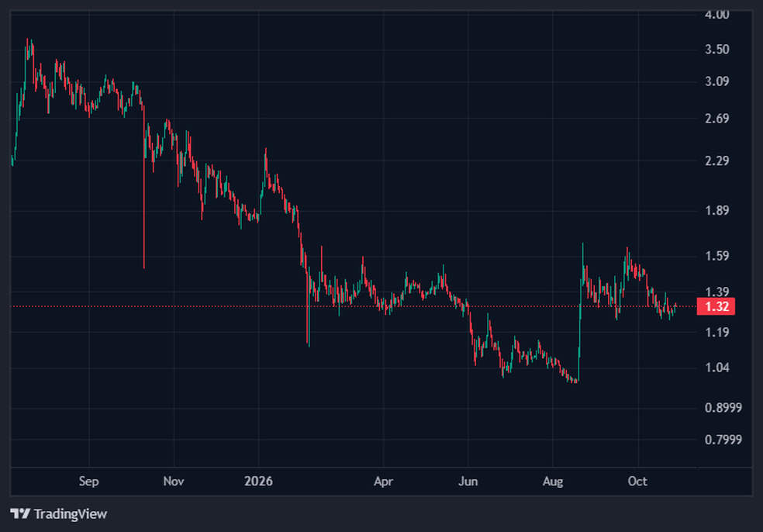Select the Jun label on time axis
This screenshot has width=763, height=532.
point(468,482)
